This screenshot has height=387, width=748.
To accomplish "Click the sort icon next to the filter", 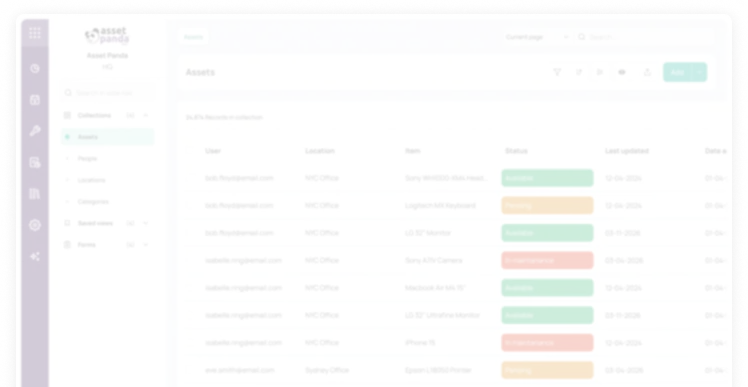I will [579, 72].
